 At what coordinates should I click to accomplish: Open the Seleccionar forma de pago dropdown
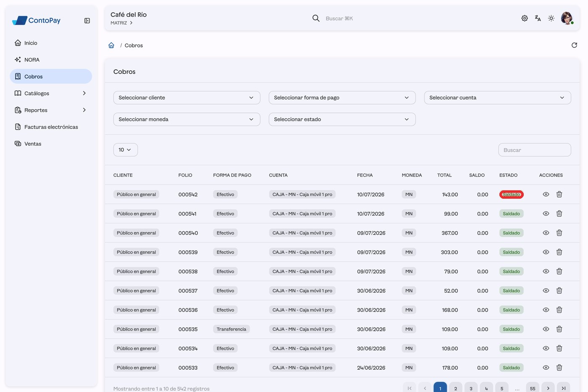[x=342, y=98]
